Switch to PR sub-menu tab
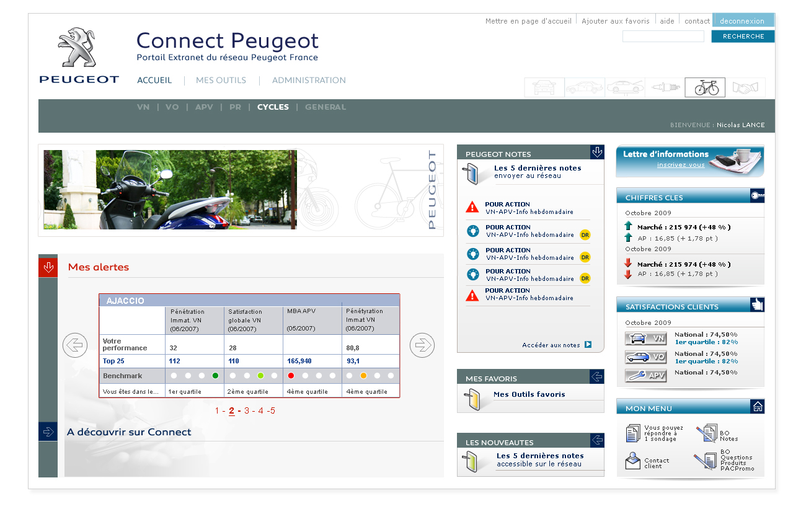Screen dimensions: 806x532 point(235,107)
